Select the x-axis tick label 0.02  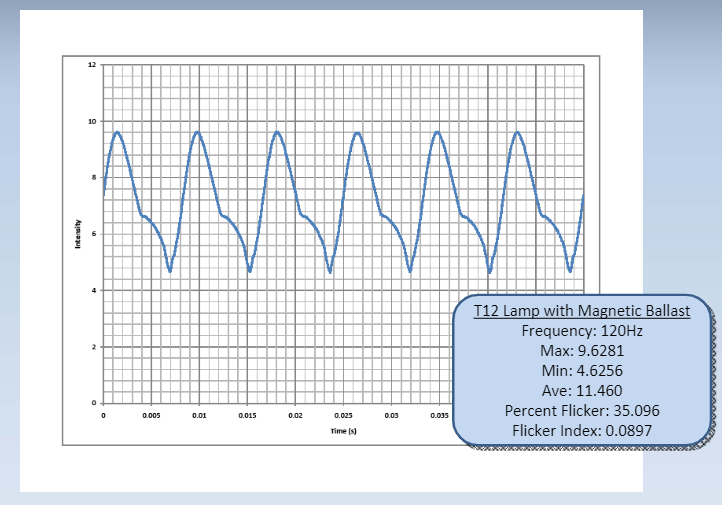295,415
